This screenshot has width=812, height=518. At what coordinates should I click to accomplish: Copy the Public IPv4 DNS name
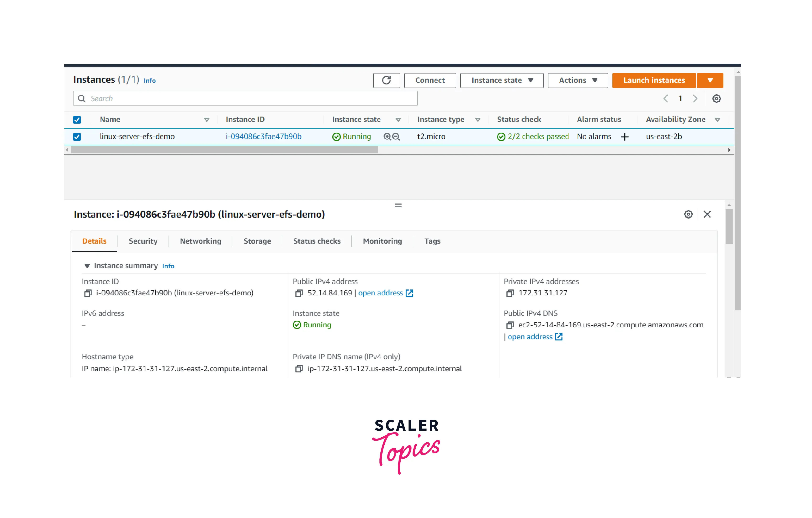(x=510, y=325)
